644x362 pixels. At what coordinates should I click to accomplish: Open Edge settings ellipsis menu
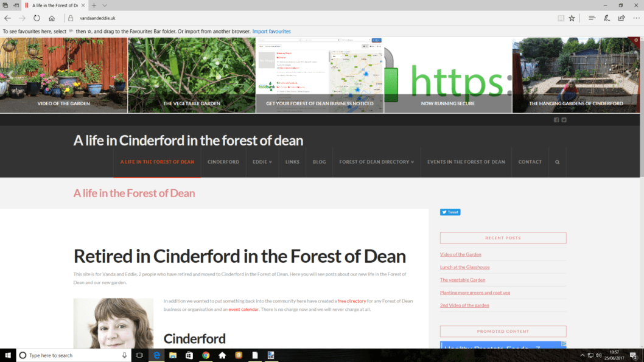(x=636, y=18)
